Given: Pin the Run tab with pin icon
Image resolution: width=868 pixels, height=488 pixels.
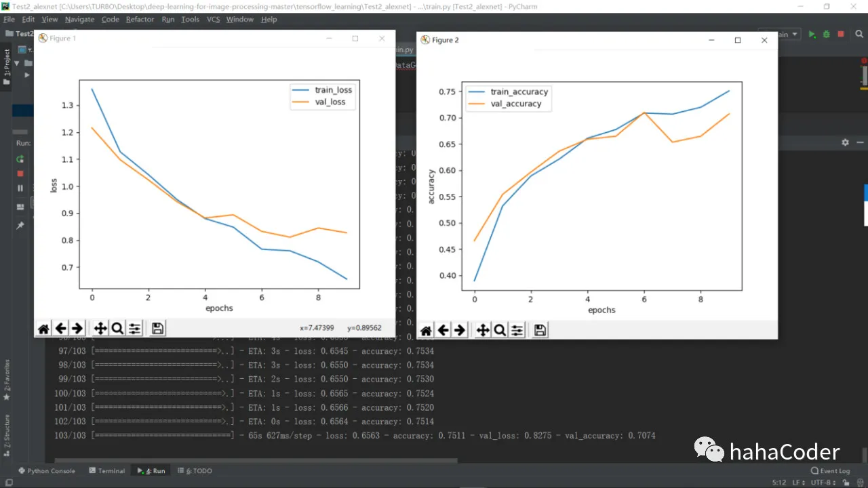Looking at the screenshot, I should pyautogui.click(x=20, y=225).
